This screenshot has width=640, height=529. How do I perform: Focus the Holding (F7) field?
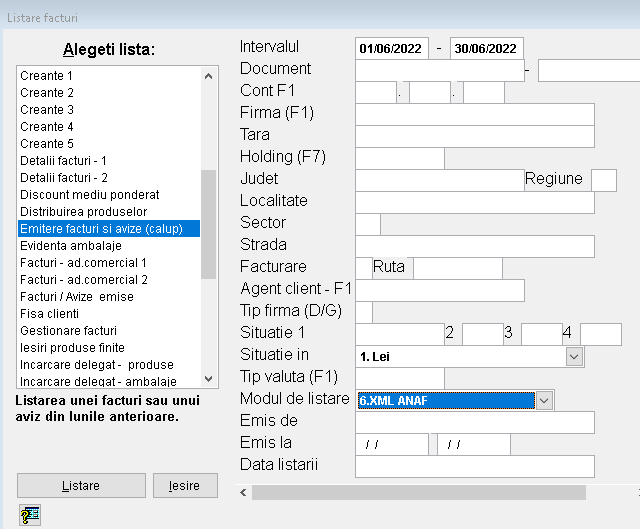pos(400,159)
